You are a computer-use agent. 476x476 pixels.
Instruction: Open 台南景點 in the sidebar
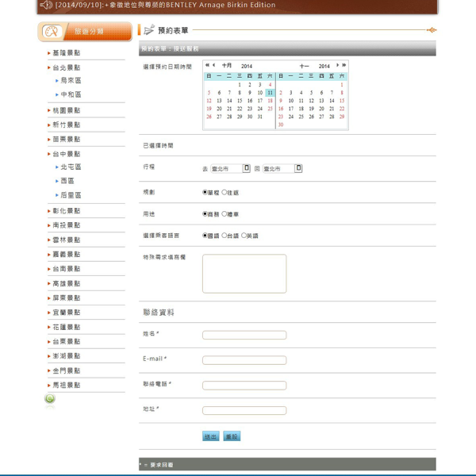[67, 269]
